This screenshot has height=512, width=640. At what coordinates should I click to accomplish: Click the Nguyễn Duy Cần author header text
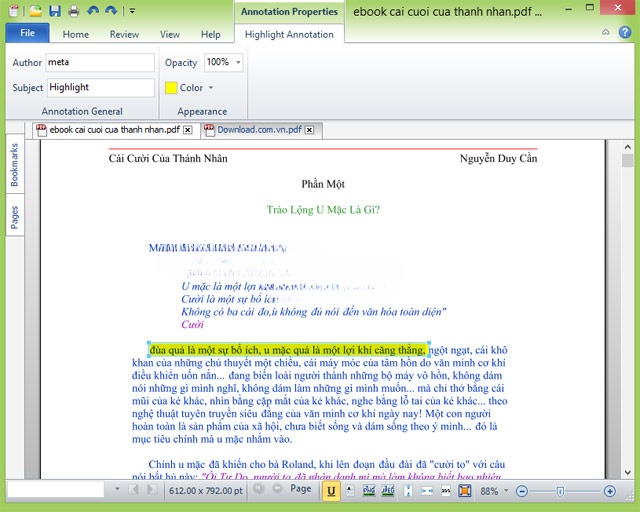(498, 158)
